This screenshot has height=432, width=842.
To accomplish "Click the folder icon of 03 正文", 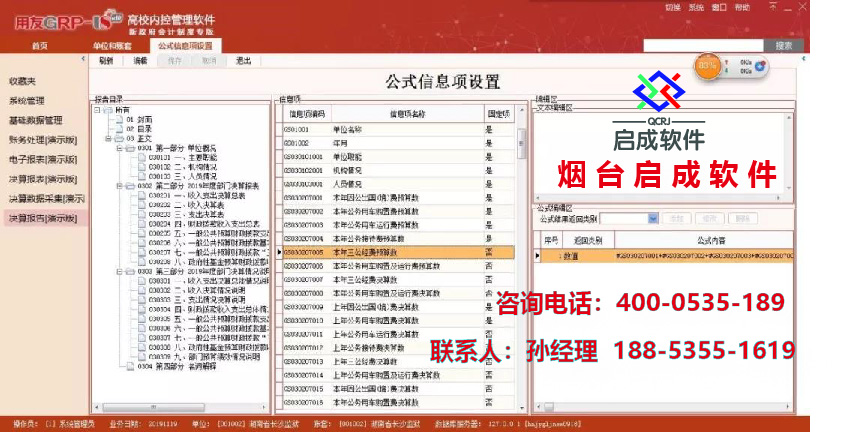I will tap(119, 139).
